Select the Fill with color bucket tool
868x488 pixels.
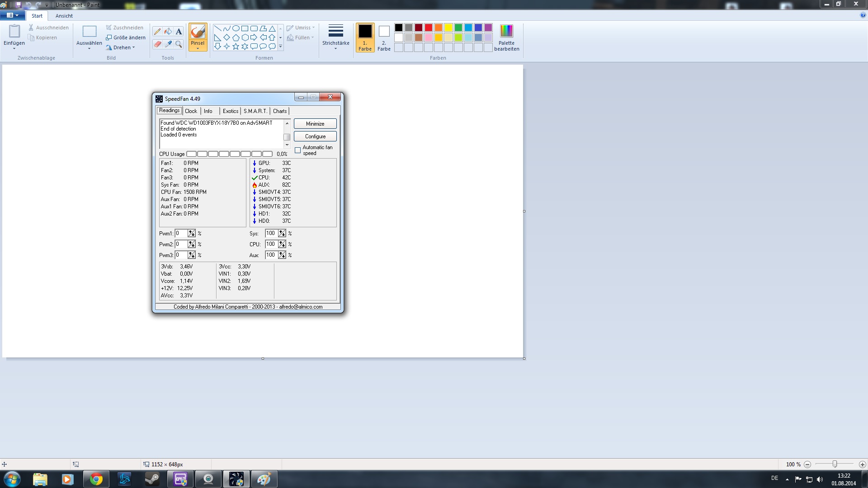pyautogui.click(x=168, y=32)
